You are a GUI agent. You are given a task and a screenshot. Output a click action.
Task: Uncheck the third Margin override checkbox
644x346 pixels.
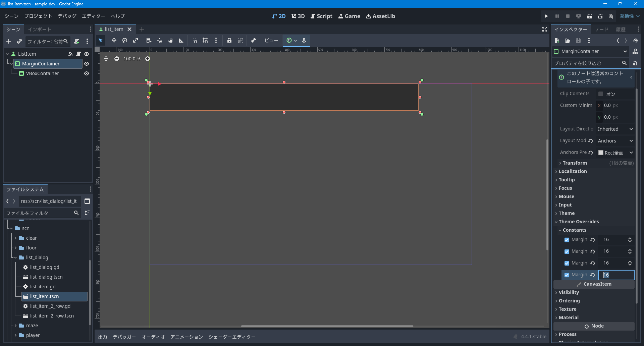click(x=567, y=263)
